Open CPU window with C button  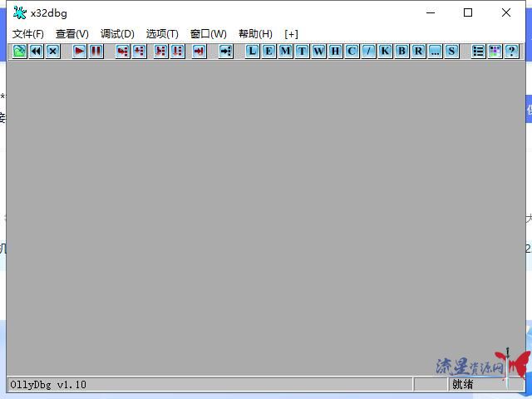[352, 52]
